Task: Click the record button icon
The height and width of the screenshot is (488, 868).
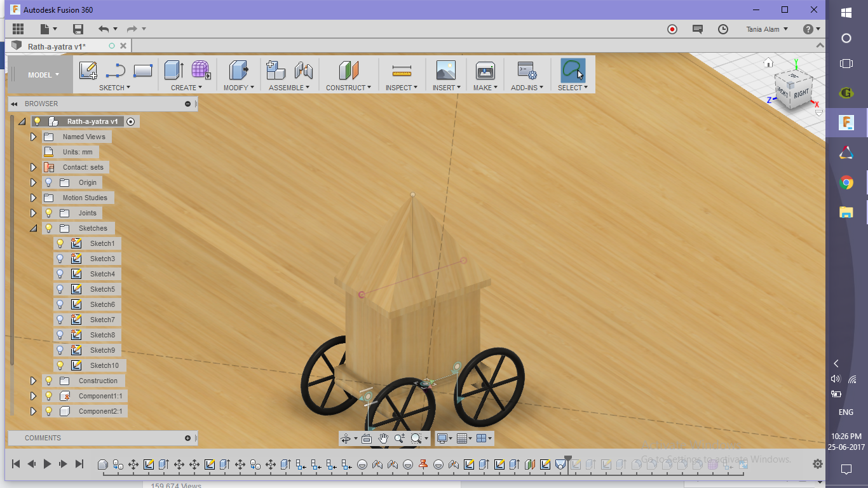Action: point(672,29)
